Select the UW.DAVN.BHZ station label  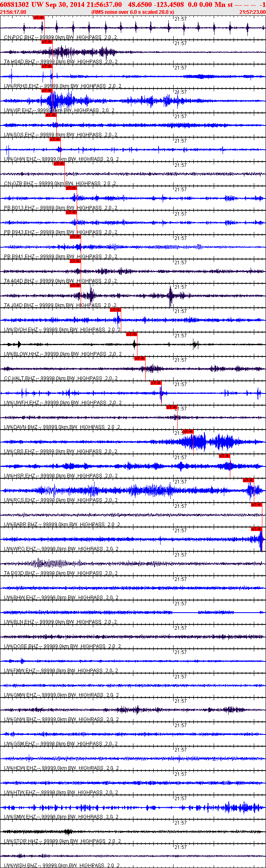pos(62,427)
